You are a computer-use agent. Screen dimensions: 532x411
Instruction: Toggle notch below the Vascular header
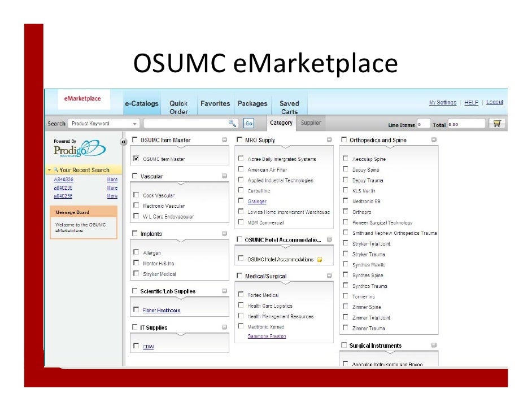click(x=181, y=183)
